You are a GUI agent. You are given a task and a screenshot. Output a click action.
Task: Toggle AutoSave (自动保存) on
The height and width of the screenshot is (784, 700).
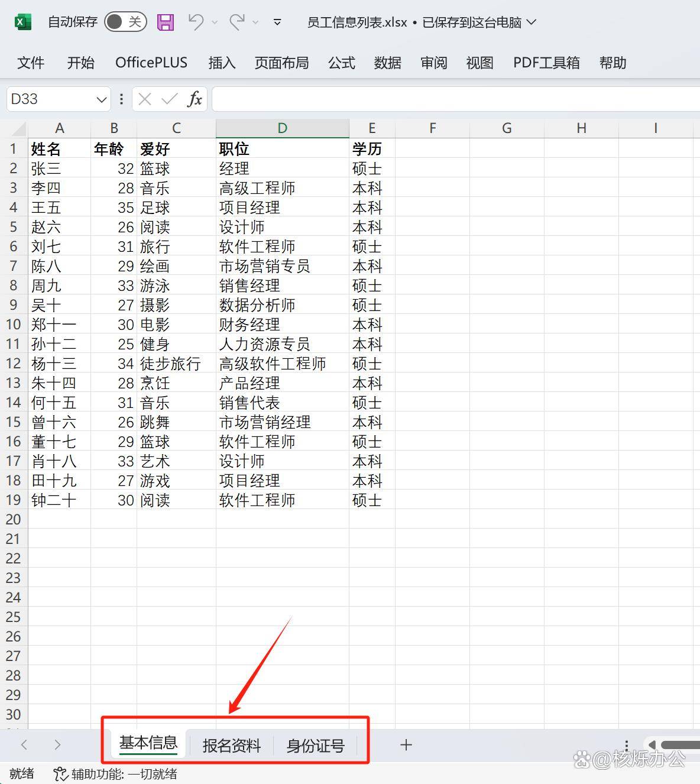(125, 21)
